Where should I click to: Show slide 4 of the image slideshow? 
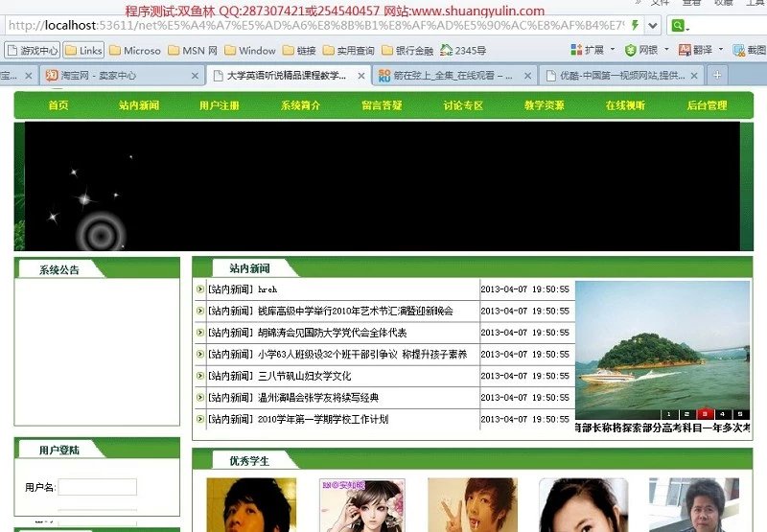[x=723, y=414]
